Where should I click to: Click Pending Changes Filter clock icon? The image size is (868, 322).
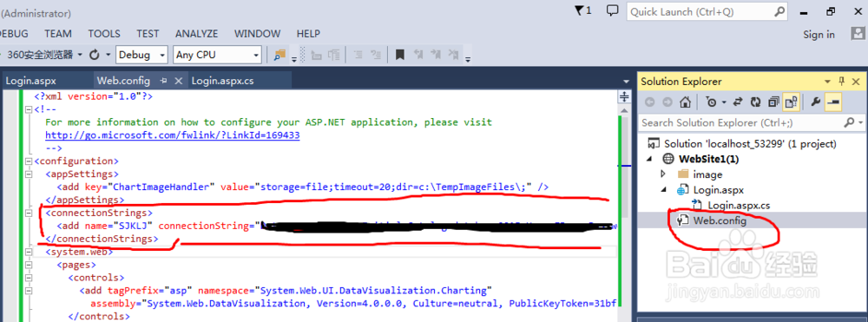(x=712, y=102)
